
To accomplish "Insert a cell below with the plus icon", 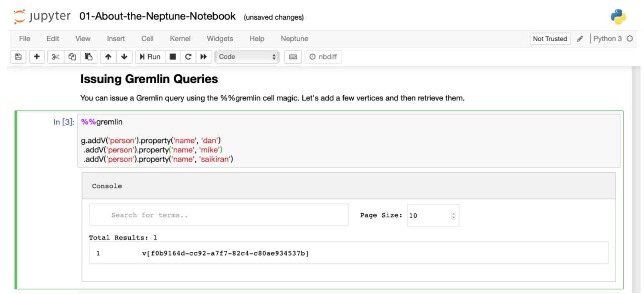I will point(37,57).
